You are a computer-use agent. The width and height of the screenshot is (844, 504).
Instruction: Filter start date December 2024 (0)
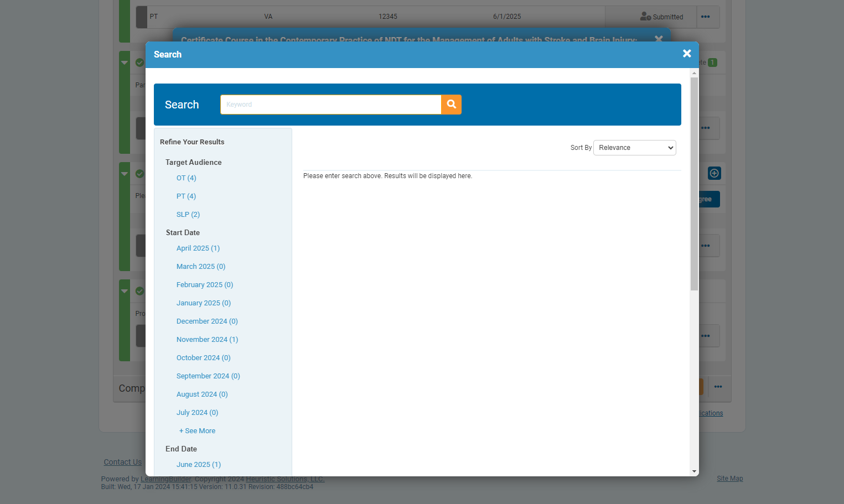(x=207, y=321)
